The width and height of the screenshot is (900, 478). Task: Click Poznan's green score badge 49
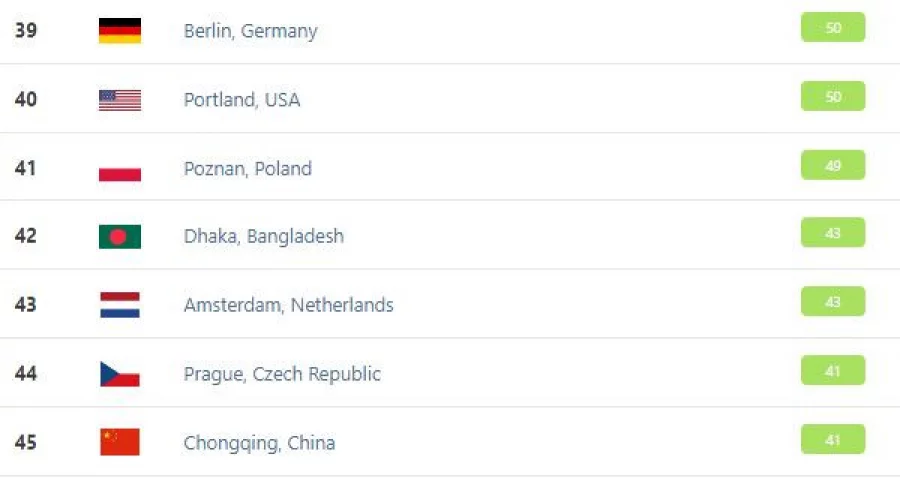[x=833, y=165]
